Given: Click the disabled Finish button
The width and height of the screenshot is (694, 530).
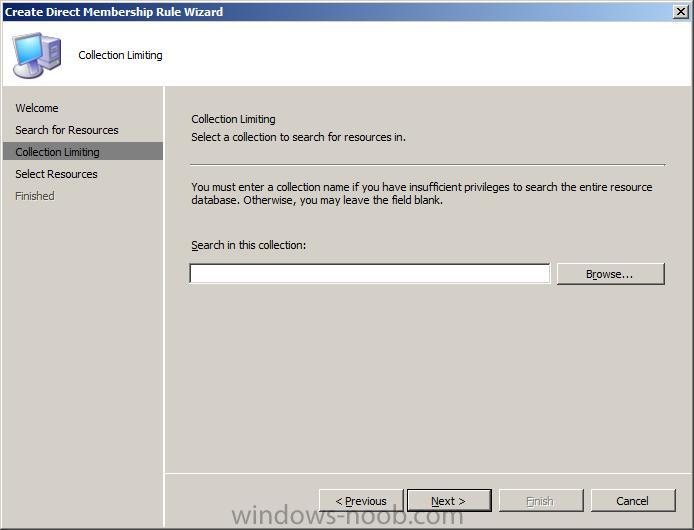Looking at the screenshot, I should coord(541,501).
